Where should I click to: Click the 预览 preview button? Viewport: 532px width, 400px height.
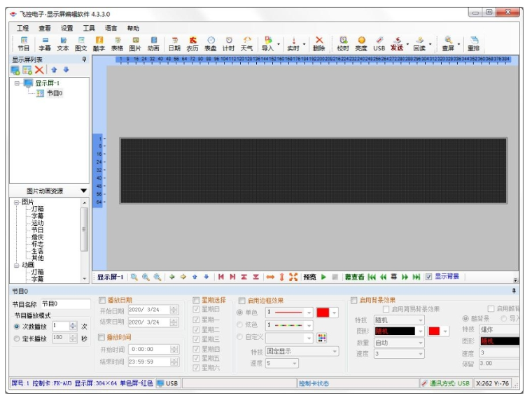309,277
